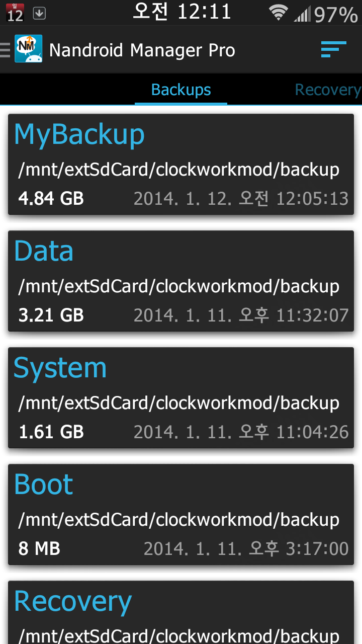Select the Boot backup card
This screenshot has height=644, width=362.
[181, 514]
